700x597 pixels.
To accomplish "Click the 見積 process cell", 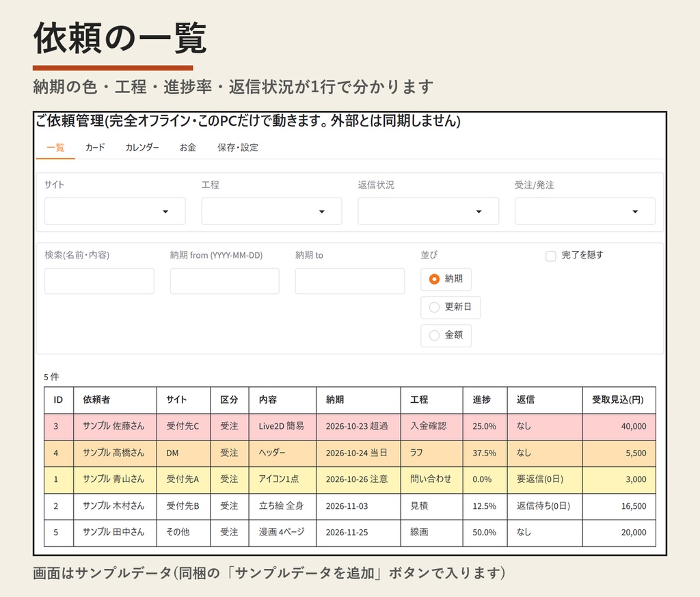I will [432, 506].
